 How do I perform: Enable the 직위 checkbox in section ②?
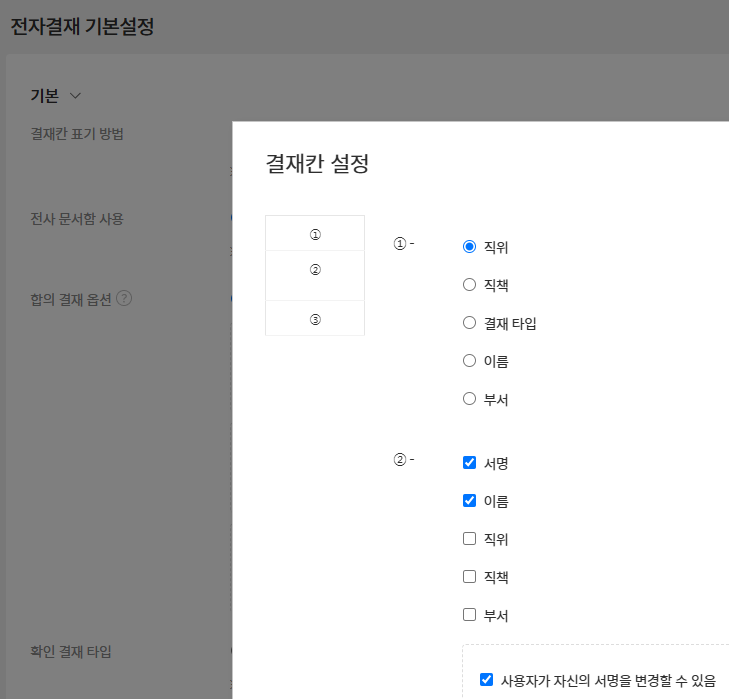[x=469, y=539]
